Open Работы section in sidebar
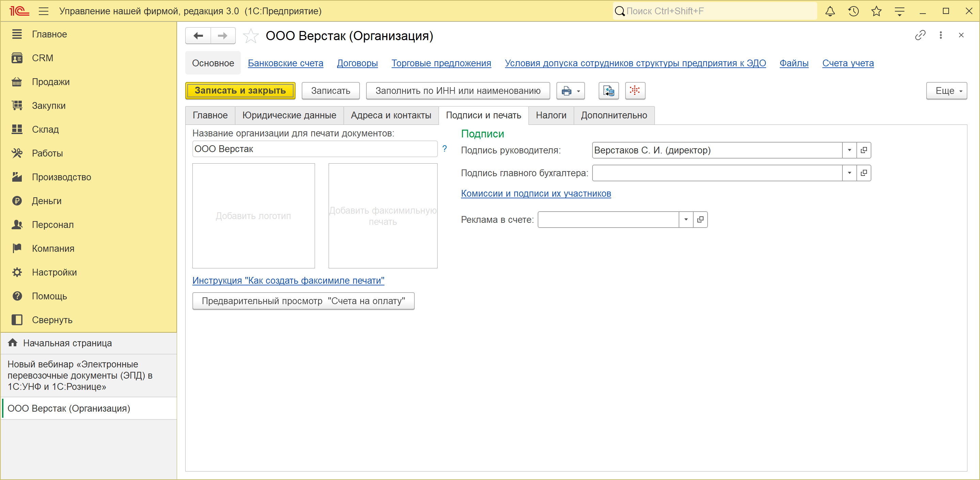The height and width of the screenshot is (480, 980). (x=89, y=153)
